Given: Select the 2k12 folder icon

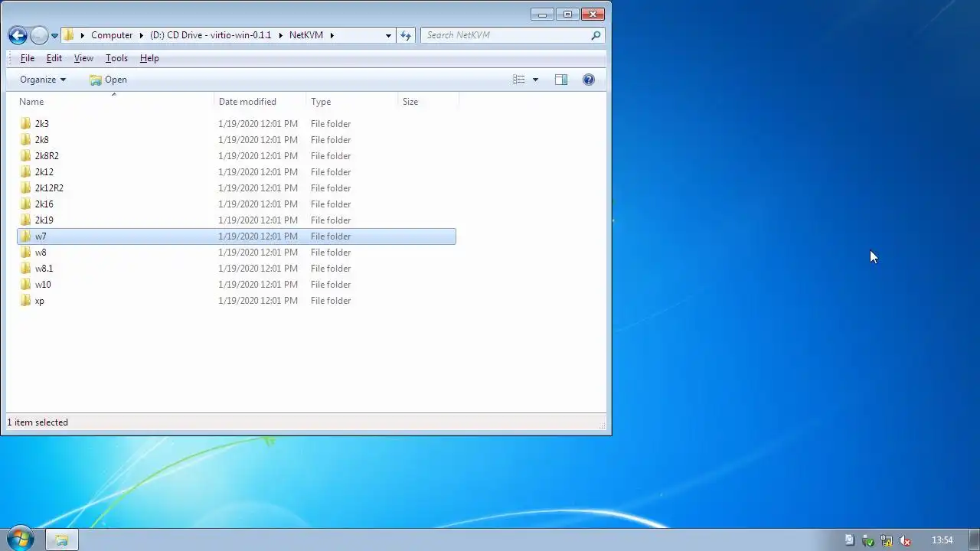Looking at the screenshot, I should [25, 171].
